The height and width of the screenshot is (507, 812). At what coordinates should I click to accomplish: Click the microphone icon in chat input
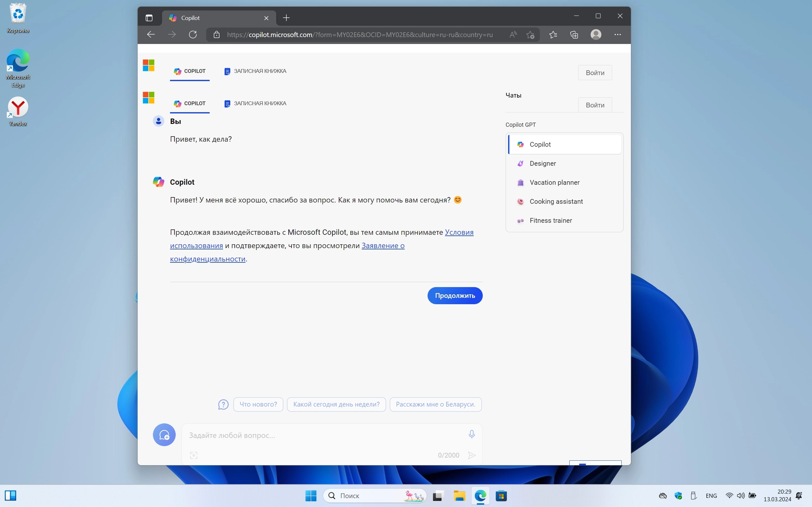point(471,434)
